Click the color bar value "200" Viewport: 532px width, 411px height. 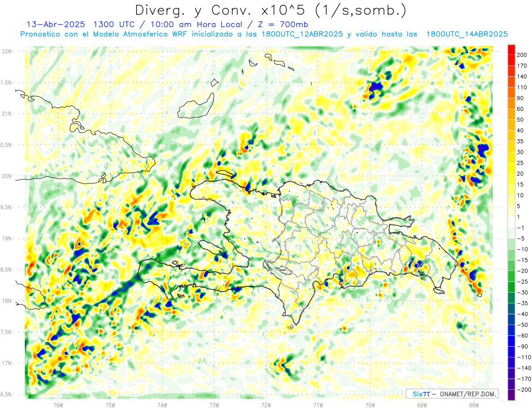522,55
